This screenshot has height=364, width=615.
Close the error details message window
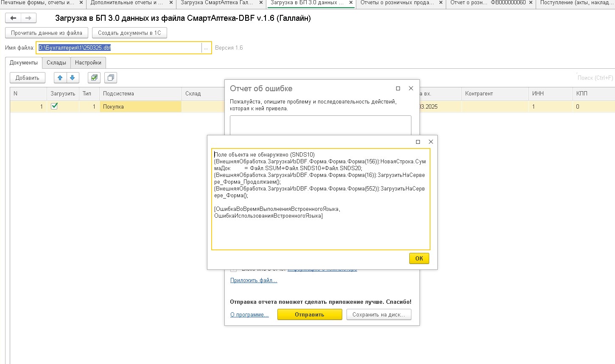coord(431,142)
